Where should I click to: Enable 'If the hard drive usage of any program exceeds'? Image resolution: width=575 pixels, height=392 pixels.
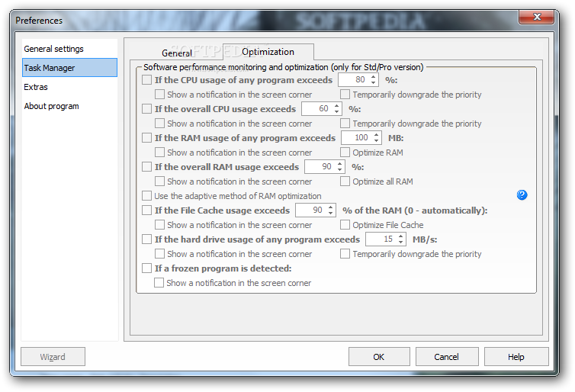(x=146, y=239)
